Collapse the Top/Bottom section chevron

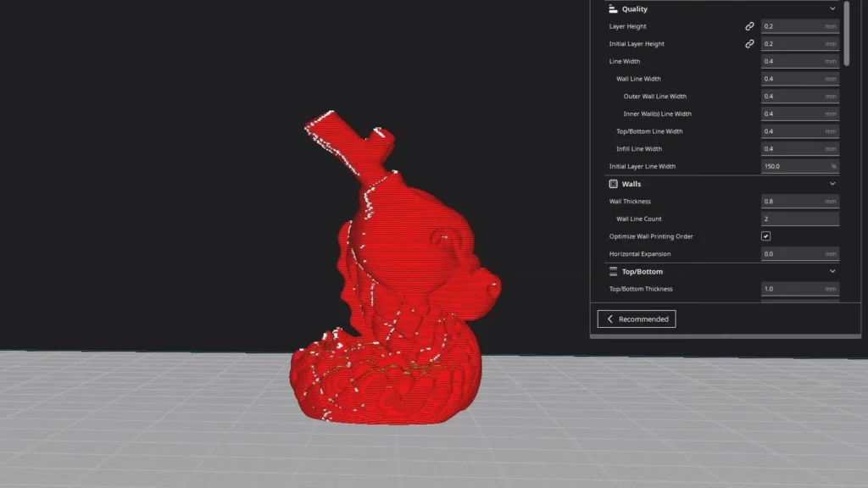click(x=832, y=271)
